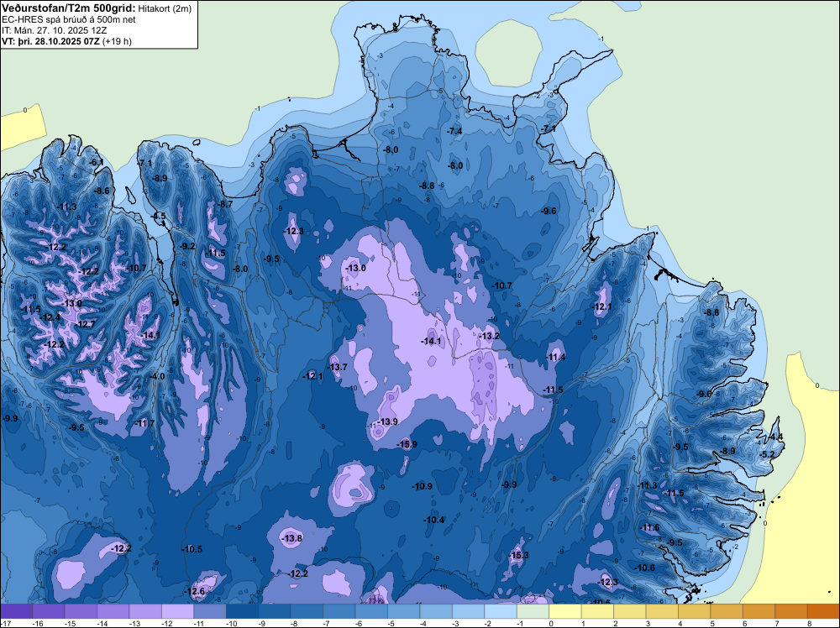Pick the pale green legend swatch between -1 and 0
This screenshot has height=628, width=840.
[533, 611]
